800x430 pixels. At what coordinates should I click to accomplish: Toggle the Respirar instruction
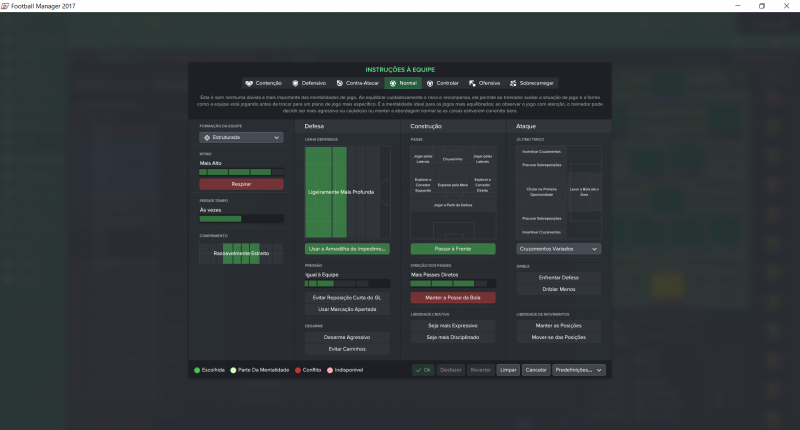click(241, 185)
